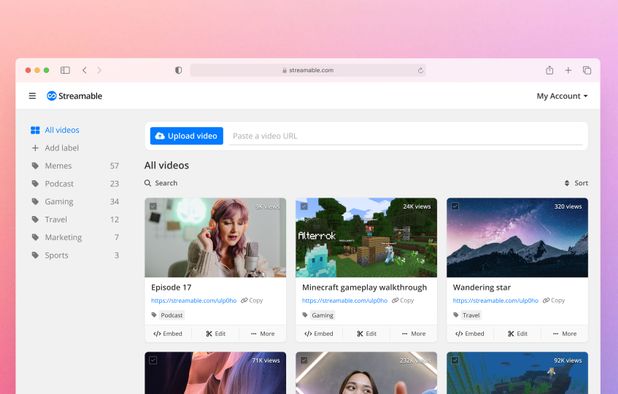
Task: Tick the Wandering star video checkbox
Action: 455,206
